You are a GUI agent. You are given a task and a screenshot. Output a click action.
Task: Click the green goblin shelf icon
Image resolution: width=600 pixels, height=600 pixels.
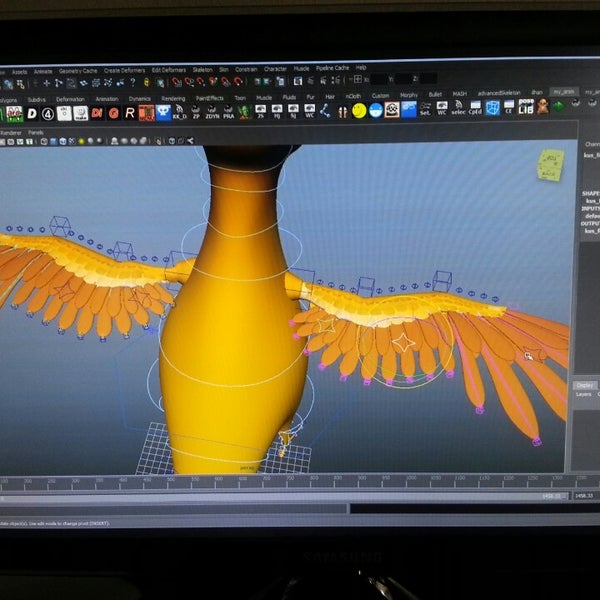(x=244, y=112)
